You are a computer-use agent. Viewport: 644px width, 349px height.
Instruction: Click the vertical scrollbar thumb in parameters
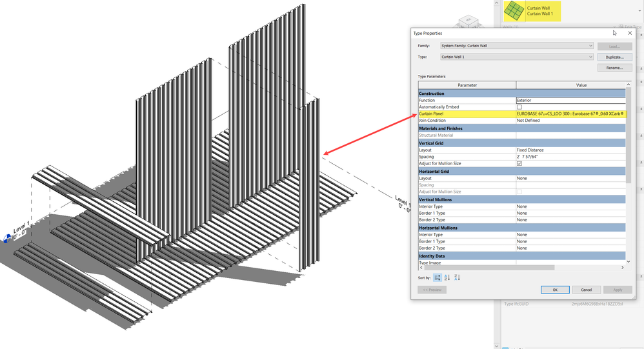pyautogui.click(x=629, y=135)
